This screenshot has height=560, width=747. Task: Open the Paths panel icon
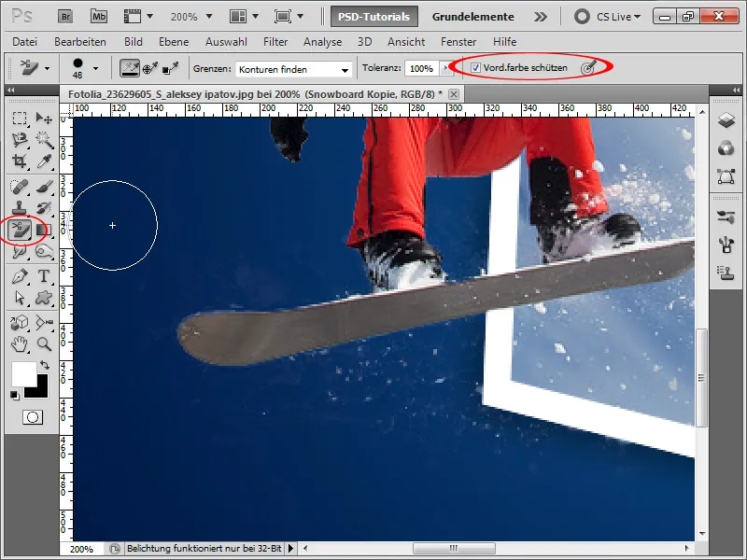click(726, 176)
